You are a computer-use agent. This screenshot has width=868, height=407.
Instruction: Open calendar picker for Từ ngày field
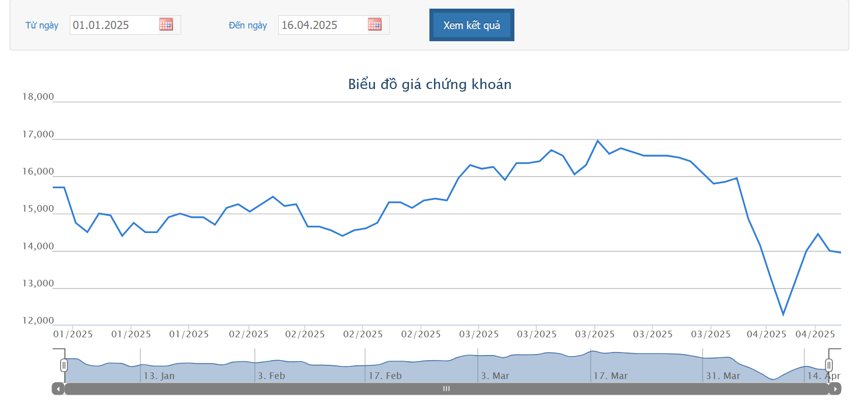166,24
